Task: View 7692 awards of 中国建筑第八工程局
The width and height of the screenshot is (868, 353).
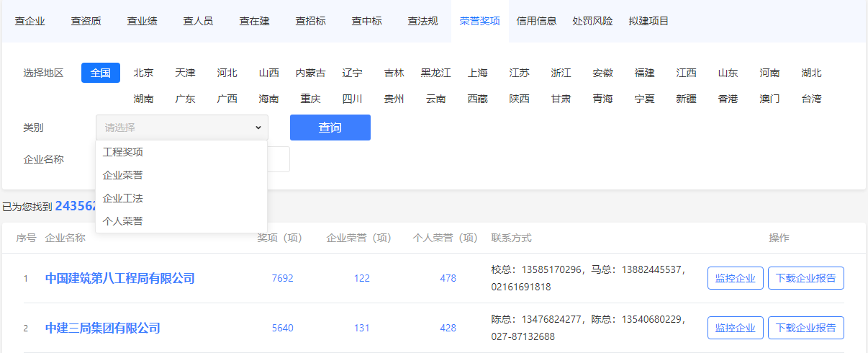Action: [283, 278]
